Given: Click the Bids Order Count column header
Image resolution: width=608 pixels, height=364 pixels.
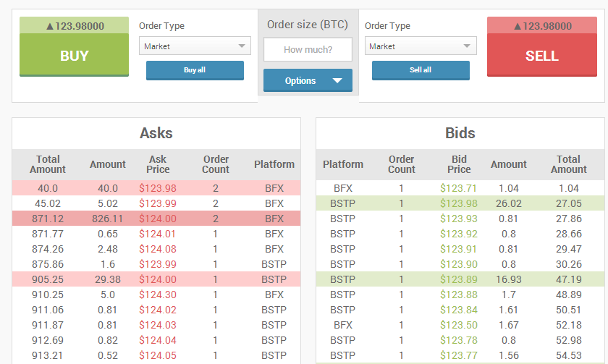Looking at the screenshot, I should click(402, 164).
